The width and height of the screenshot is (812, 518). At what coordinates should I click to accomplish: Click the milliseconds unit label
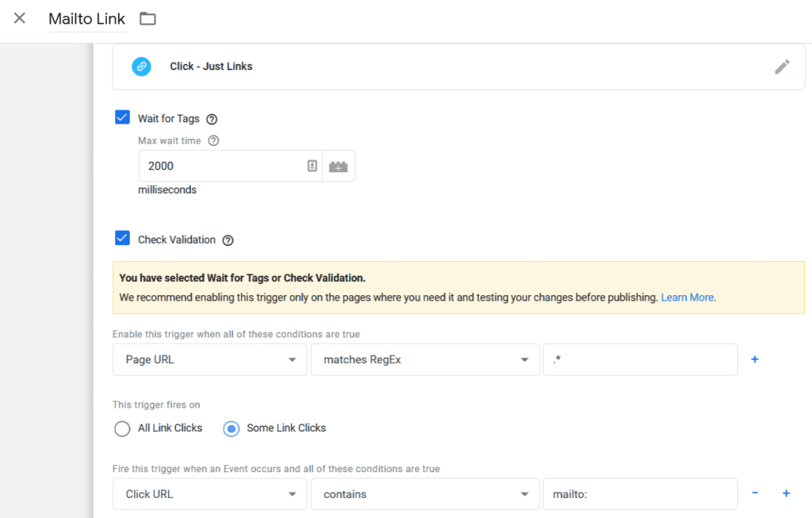tap(167, 190)
